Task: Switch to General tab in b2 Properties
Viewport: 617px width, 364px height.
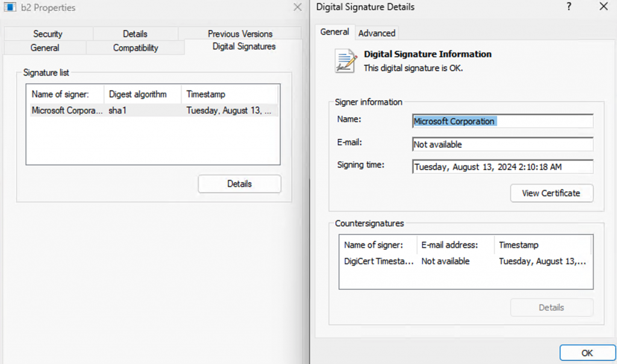Action: pyautogui.click(x=45, y=48)
